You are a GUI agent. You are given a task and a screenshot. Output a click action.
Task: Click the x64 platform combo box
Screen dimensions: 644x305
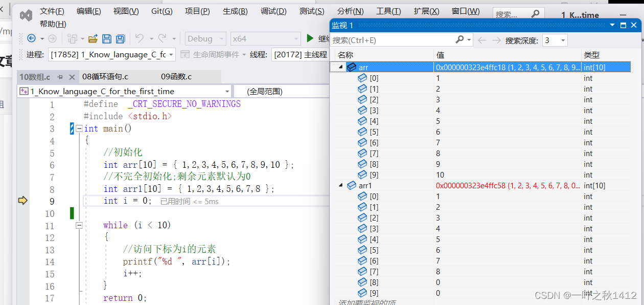[265, 38]
